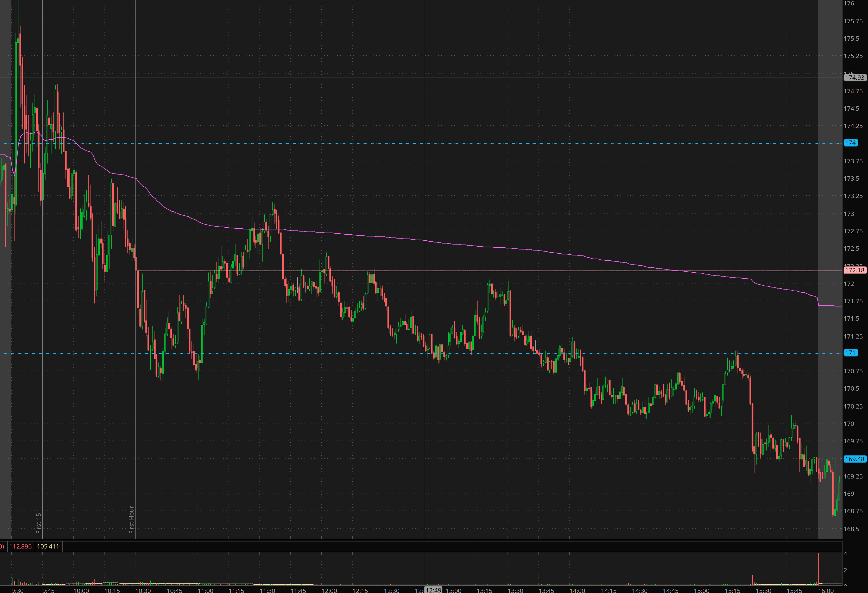Click the First Hour vertical line label
868x593 pixels.
pyautogui.click(x=131, y=519)
